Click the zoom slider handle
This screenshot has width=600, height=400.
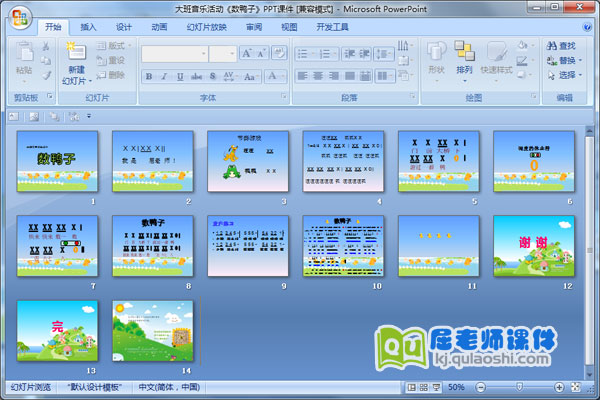(x=519, y=387)
